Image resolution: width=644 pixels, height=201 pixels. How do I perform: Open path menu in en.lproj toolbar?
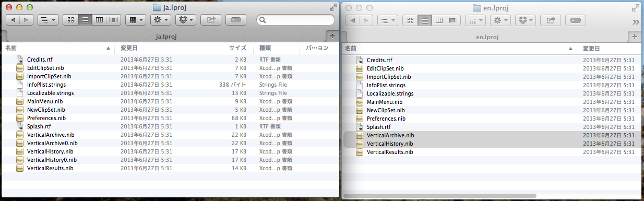click(388, 20)
